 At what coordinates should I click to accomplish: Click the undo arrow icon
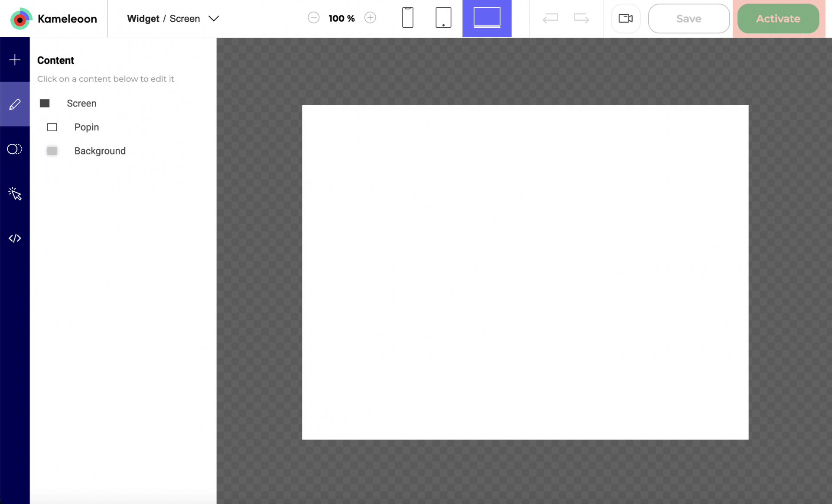tap(550, 18)
